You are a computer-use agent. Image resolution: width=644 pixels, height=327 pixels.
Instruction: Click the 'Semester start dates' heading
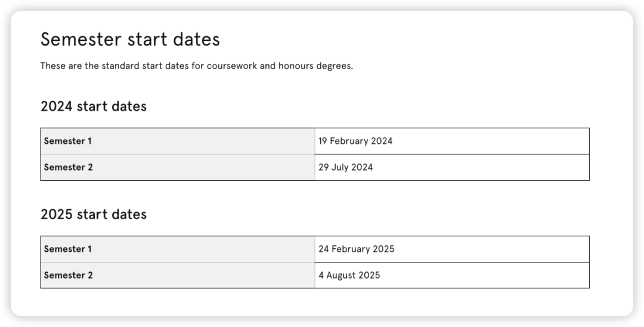click(x=130, y=39)
